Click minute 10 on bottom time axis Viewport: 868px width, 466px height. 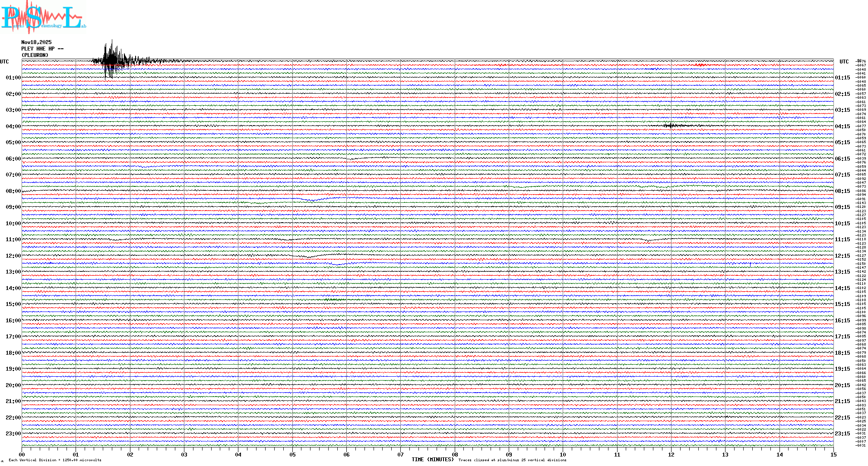pyautogui.click(x=563, y=455)
